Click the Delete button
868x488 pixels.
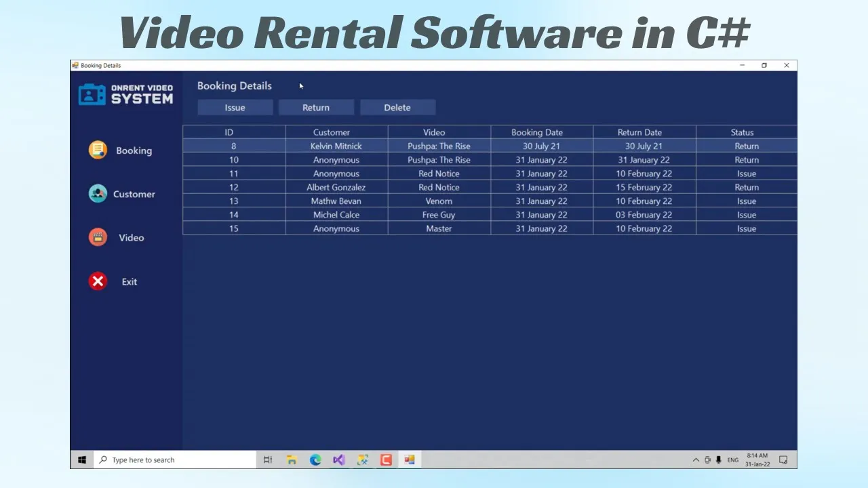pyautogui.click(x=397, y=107)
